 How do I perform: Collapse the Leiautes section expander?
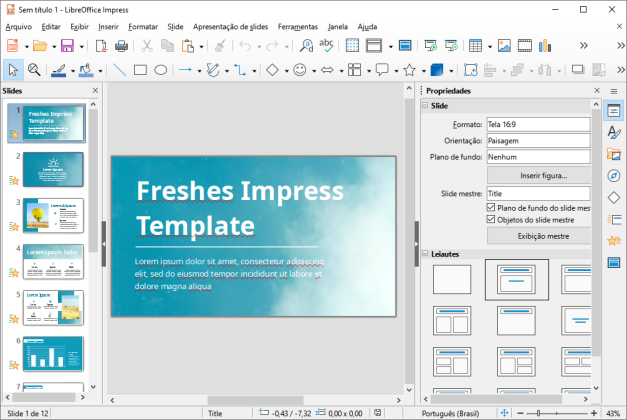425,254
